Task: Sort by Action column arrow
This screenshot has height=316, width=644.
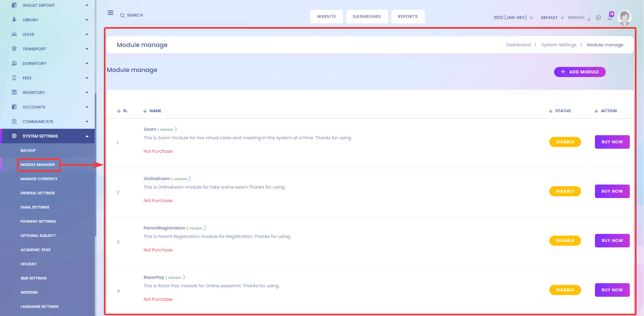Action: coord(596,111)
